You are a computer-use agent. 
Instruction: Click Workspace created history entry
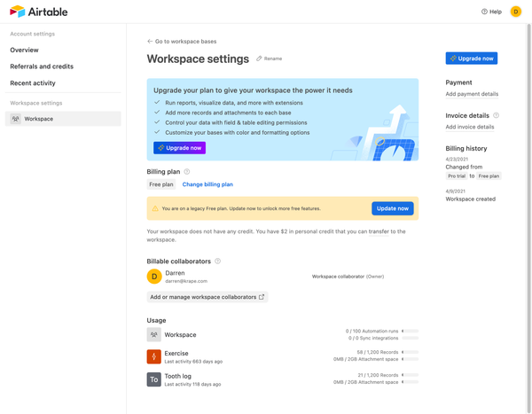[x=471, y=199]
